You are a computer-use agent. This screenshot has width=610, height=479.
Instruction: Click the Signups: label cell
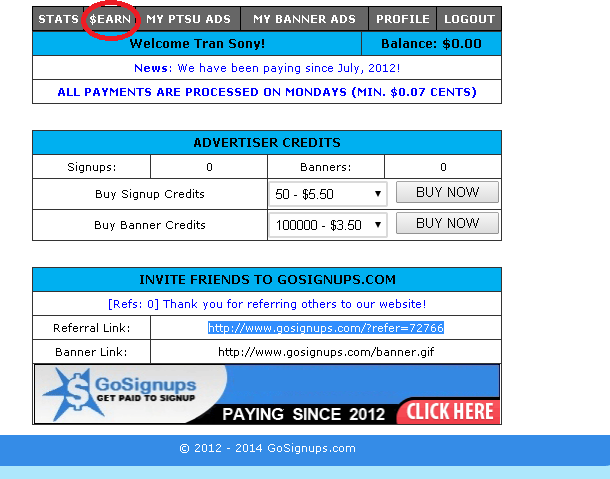[x=91, y=167]
